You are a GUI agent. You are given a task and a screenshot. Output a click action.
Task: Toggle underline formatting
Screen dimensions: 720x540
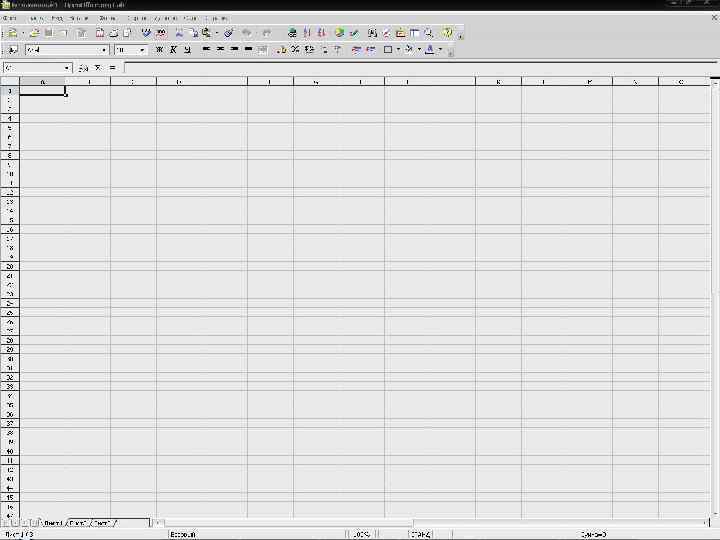click(187, 50)
